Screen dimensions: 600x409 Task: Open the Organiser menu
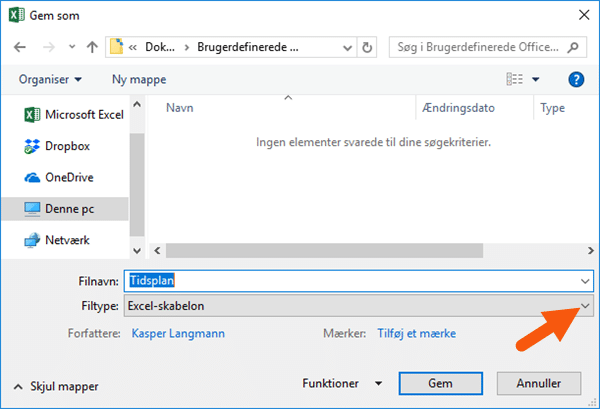(x=50, y=80)
